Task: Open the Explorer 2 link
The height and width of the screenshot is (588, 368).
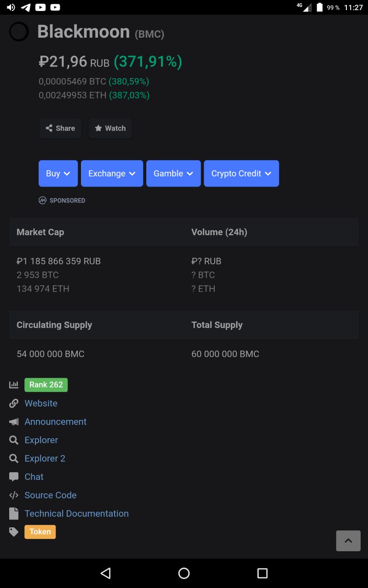Action: click(x=45, y=458)
